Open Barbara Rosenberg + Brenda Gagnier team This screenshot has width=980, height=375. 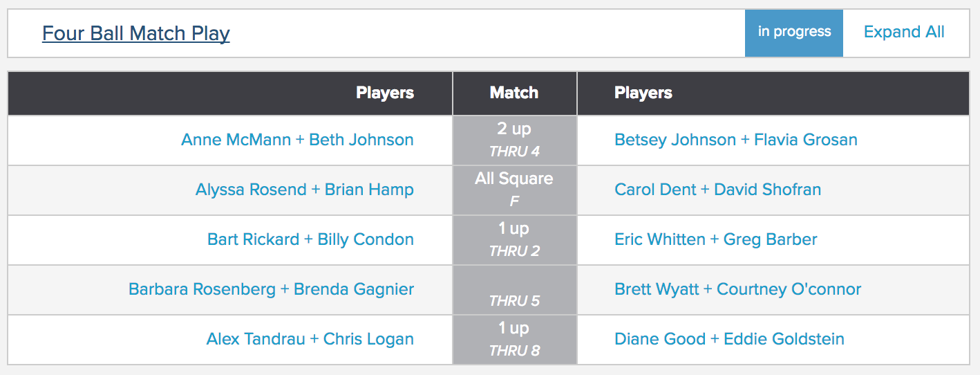click(271, 289)
